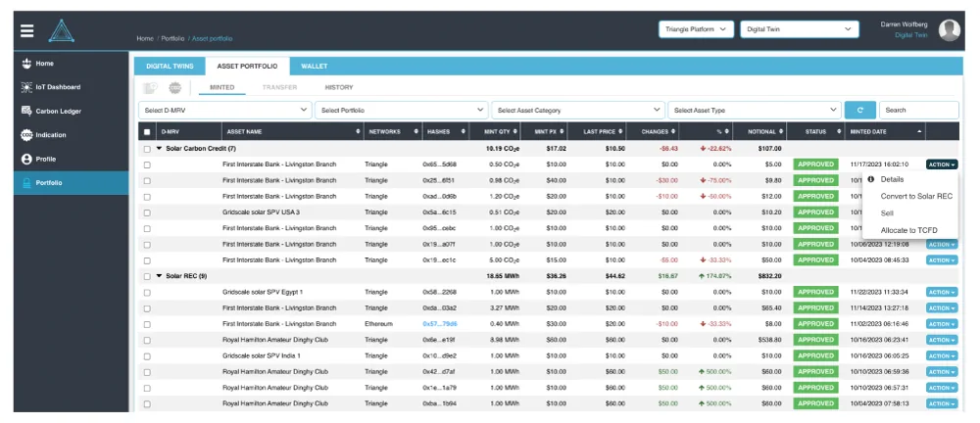Check the Gridscale solar SPV Egypt 1 row checkbox
Screen dimensions: 980x423
(147, 293)
